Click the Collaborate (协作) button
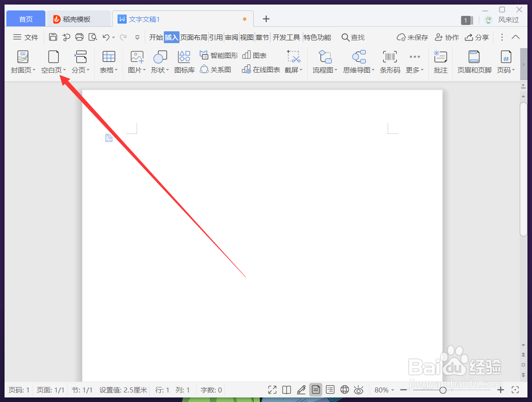Image resolution: width=532 pixels, height=402 pixels. (447, 37)
